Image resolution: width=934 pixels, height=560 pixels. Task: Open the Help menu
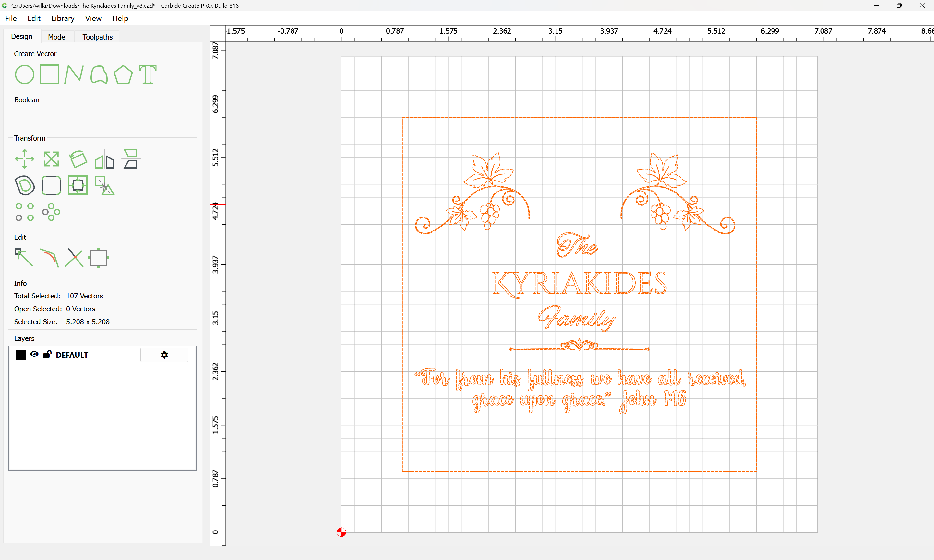coord(120,18)
